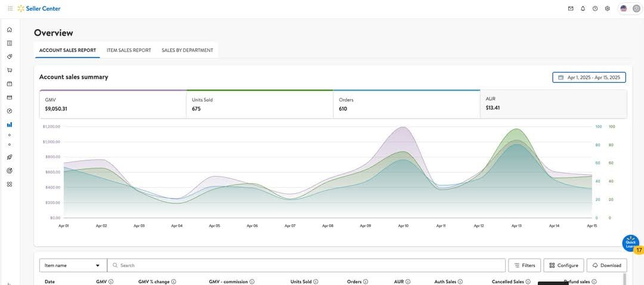The height and width of the screenshot is (285, 644).
Task: Click the Apr 10 x-axis label
Action: click(x=403, y=226)
